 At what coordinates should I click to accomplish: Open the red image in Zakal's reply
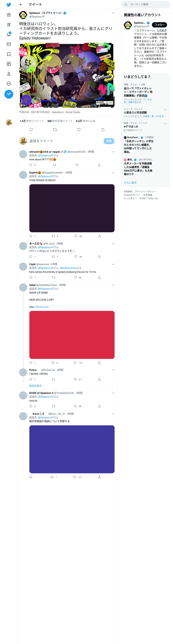[x=72, y=335]
